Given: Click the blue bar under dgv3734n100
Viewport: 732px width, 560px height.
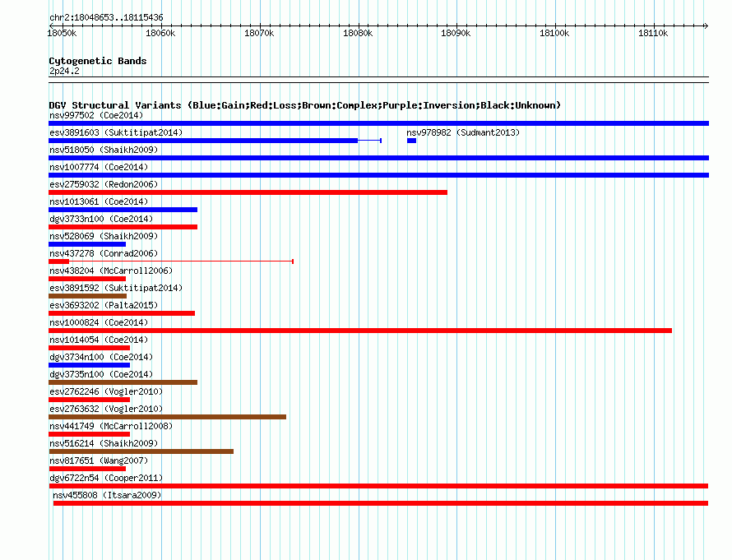Looking at the screenshot, I should pyautogui.click(x=89, y=365).
